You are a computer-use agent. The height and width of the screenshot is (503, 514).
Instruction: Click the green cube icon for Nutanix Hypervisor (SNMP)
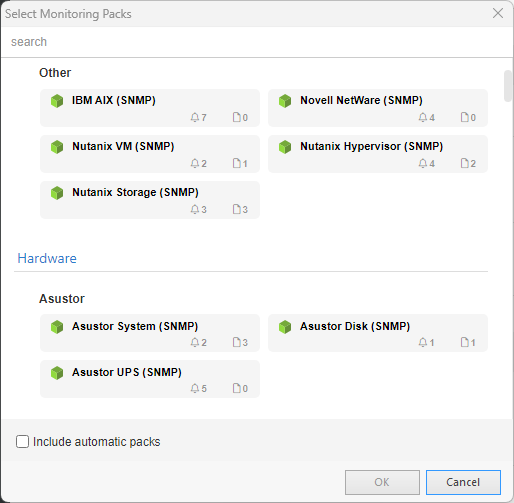pyautogui.click(x=285, y=147)
